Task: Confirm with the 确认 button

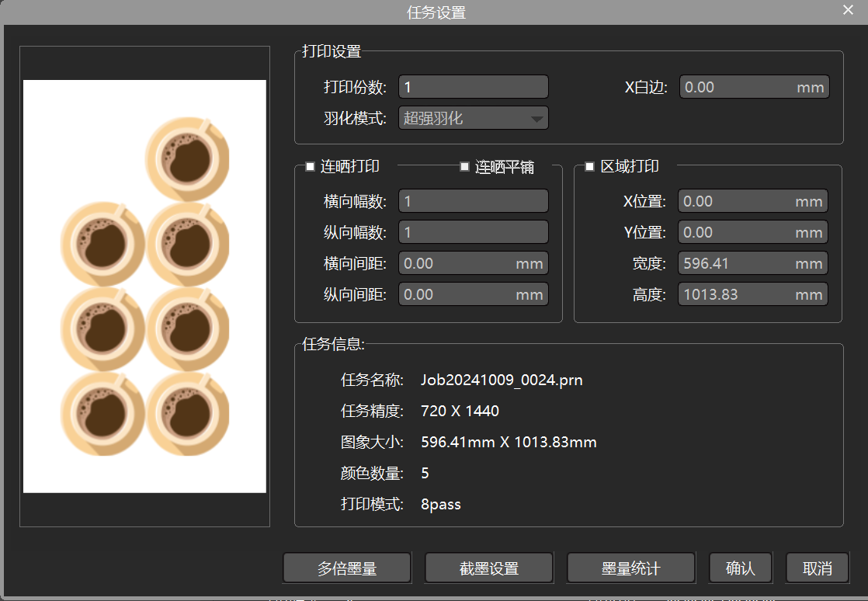Action: [x=740, y=568]
